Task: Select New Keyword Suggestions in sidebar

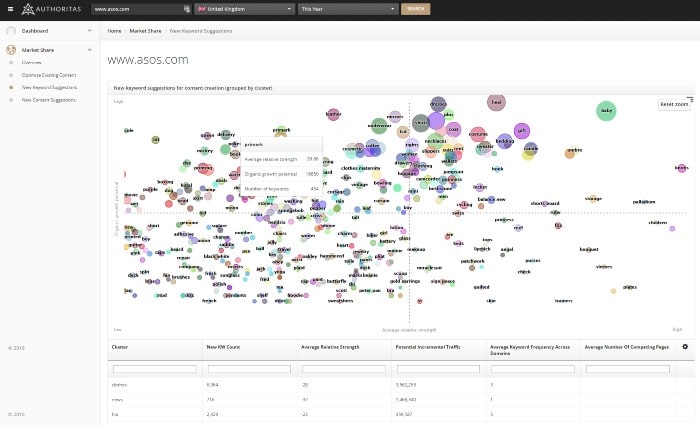Action: coord(49,88)
